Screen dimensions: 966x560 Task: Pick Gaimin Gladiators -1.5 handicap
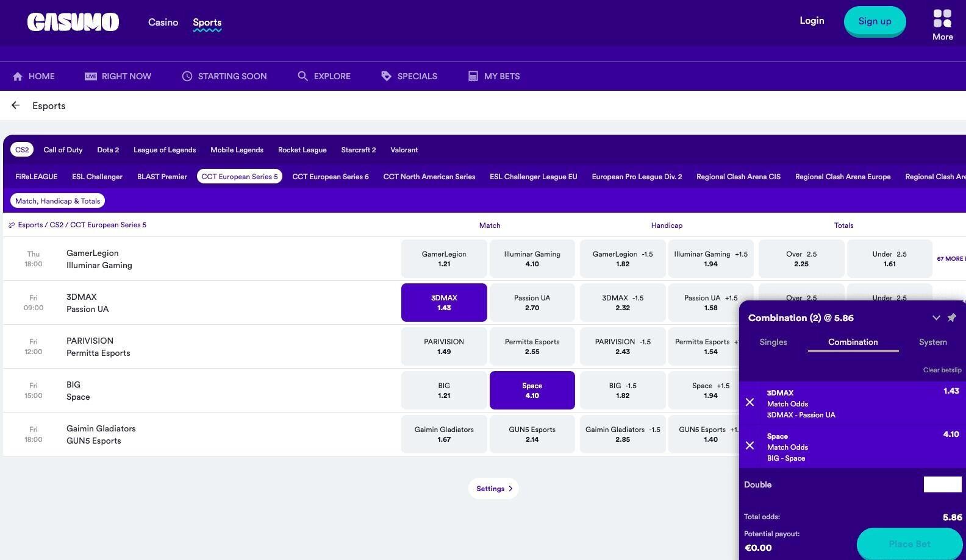[623, 434]
